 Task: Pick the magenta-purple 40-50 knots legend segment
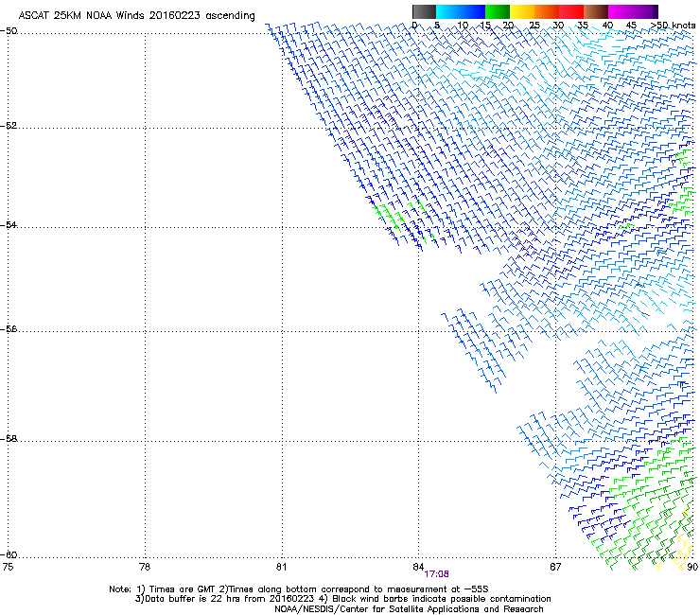633,11
